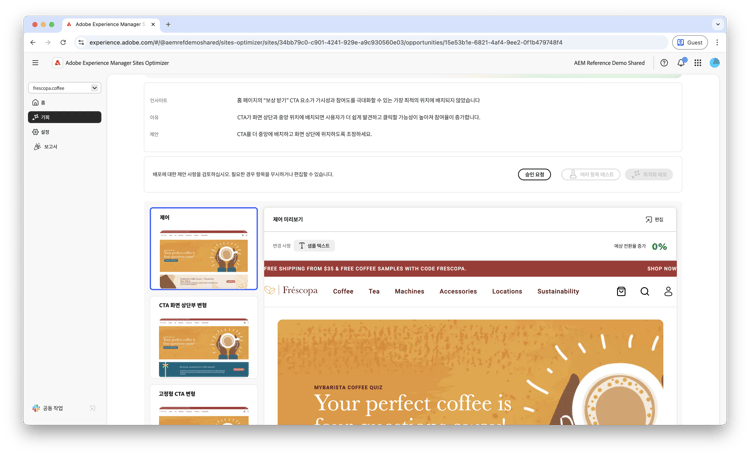Open the Coffee menu in the preview
The height and width of the screenshot is (456, 750).
[x=343, y=291]
